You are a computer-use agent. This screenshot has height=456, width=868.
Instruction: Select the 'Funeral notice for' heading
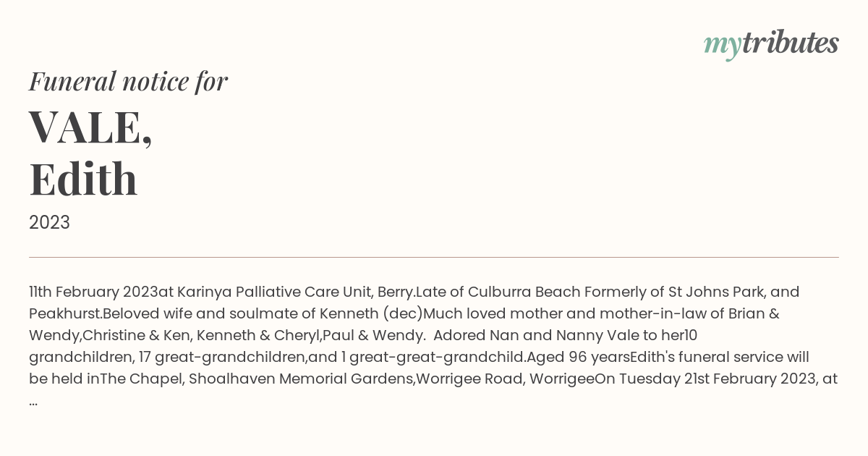click(x=128, y=81)
